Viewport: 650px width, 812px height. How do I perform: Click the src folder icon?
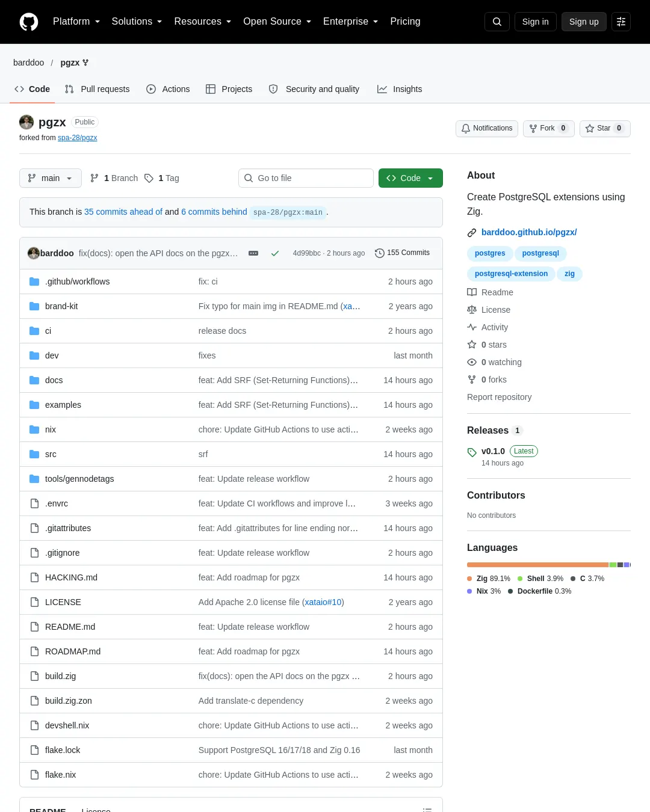tap(34, 454)
